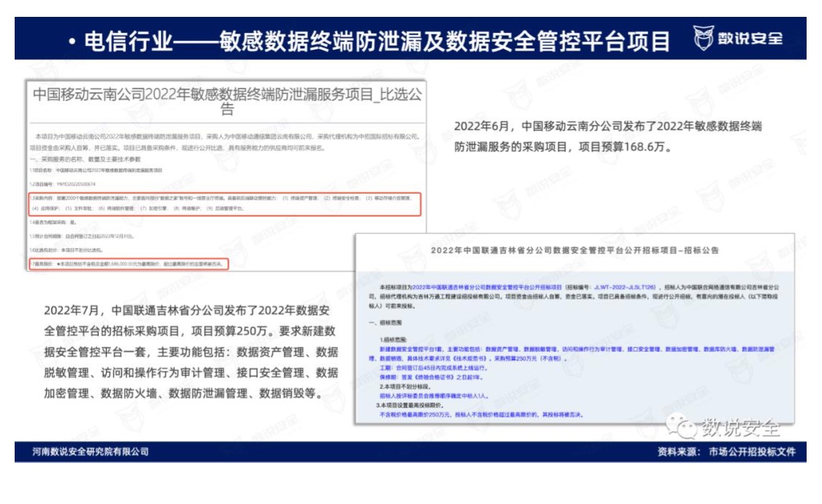The image size is (822, 504).
Task: Open the 中国联通吉林省分公司 招标公告 screenshot title
Action: 574,251
